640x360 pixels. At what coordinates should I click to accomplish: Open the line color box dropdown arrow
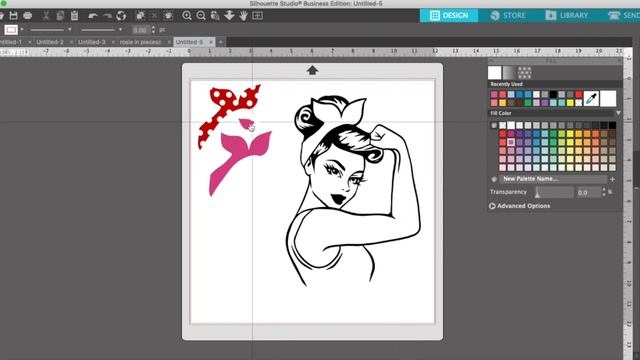tap(22, 29)
